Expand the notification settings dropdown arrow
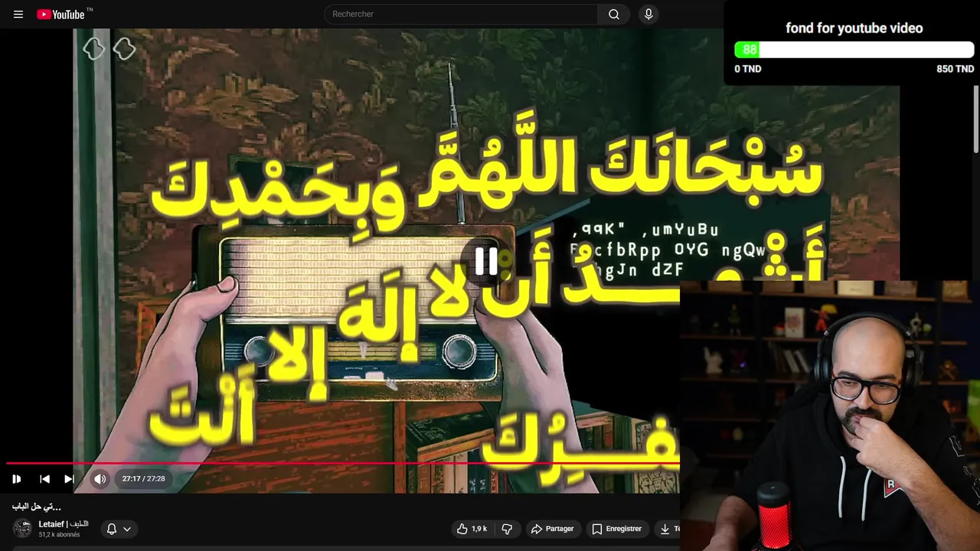Image resolution: width=980 pixels, height=551 pixels. point(127,529)
